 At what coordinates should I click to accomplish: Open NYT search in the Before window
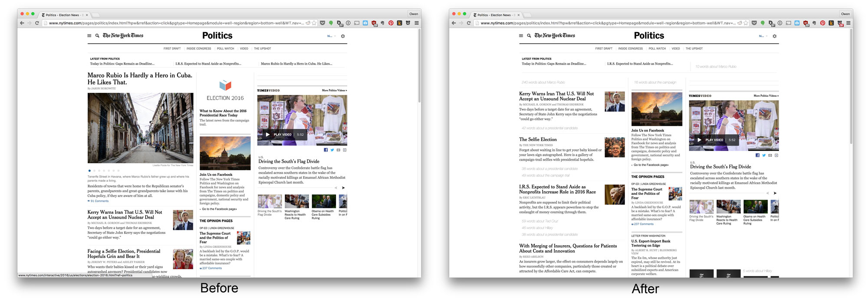coord(97,36)
